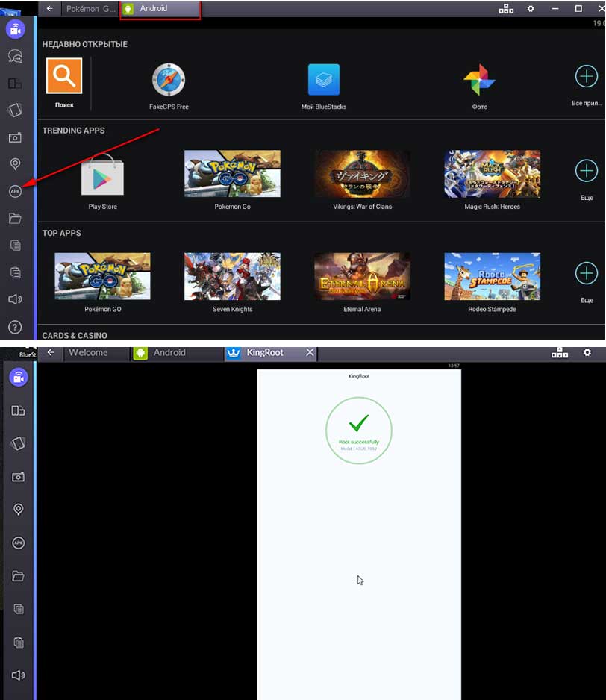Click the APK icon in KingRoot window sidebar

19,543
